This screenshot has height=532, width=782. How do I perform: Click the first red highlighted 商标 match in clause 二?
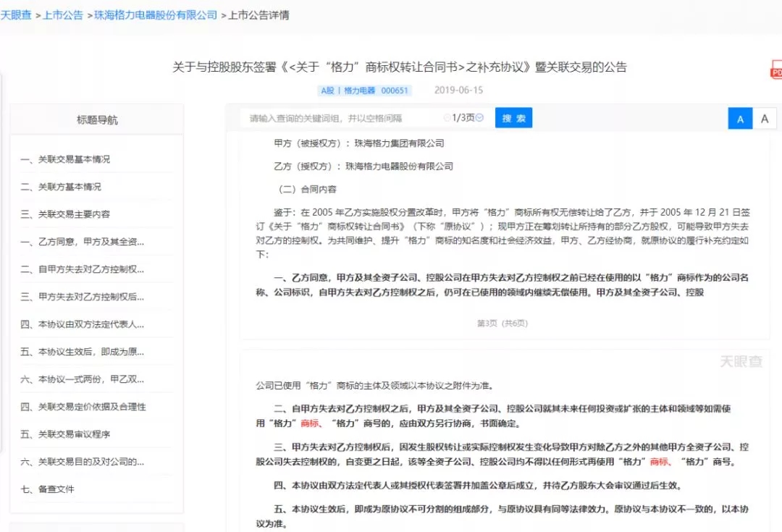point(309,423)
